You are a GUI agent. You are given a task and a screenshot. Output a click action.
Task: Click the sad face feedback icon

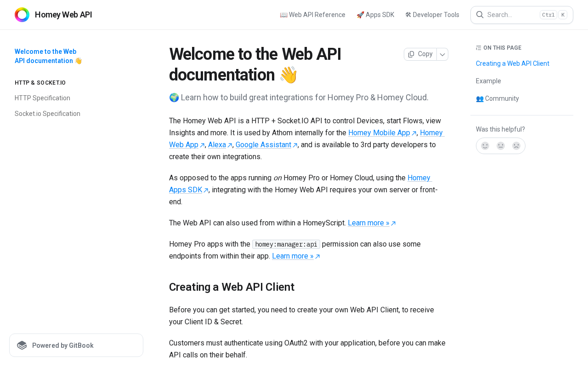516,146
